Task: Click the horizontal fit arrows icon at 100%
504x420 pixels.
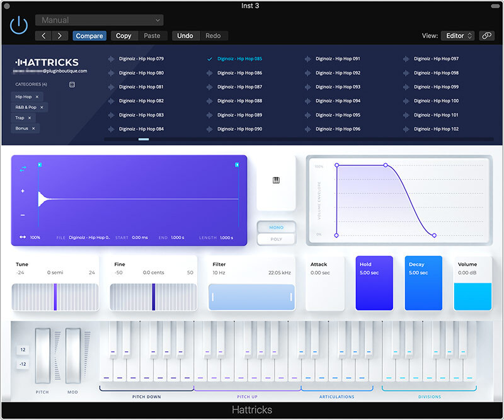Action: [x=23, y=237]
